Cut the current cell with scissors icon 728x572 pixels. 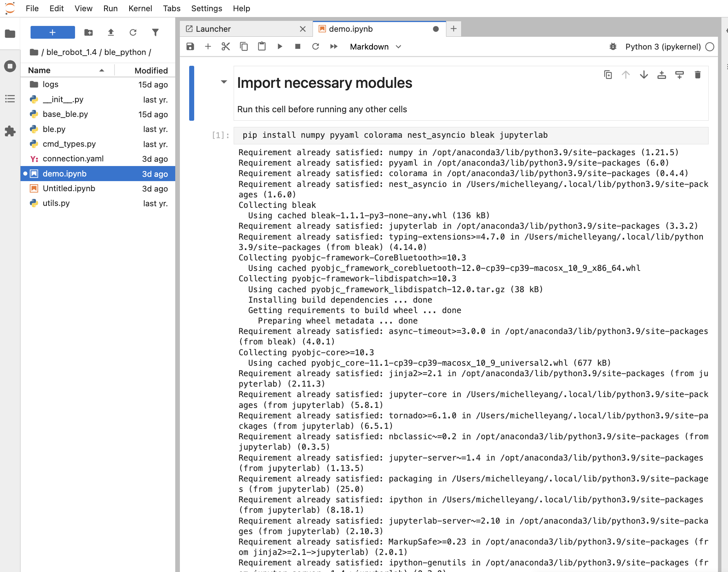pyautogui.click(x=226, y=46)
